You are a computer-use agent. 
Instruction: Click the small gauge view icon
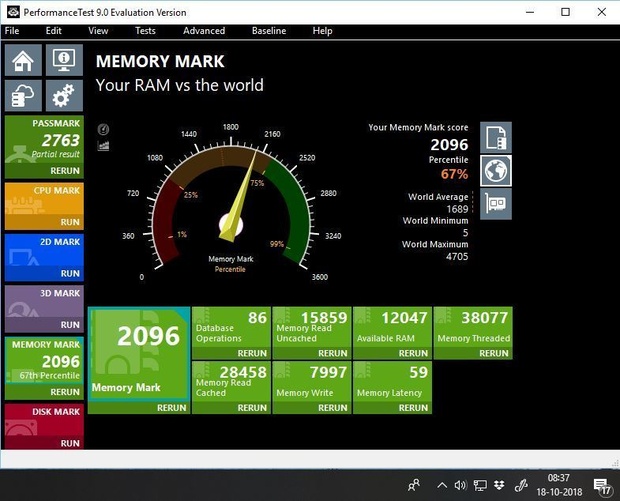(103, 129)
